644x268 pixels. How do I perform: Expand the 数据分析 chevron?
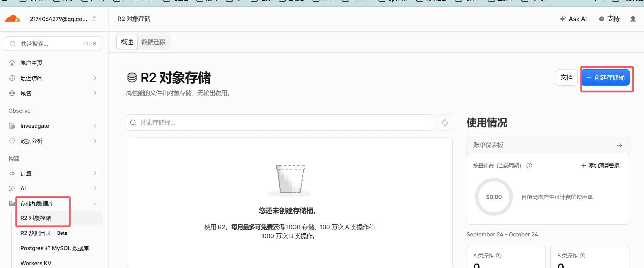pyautogui.click(x=95, y=141)
